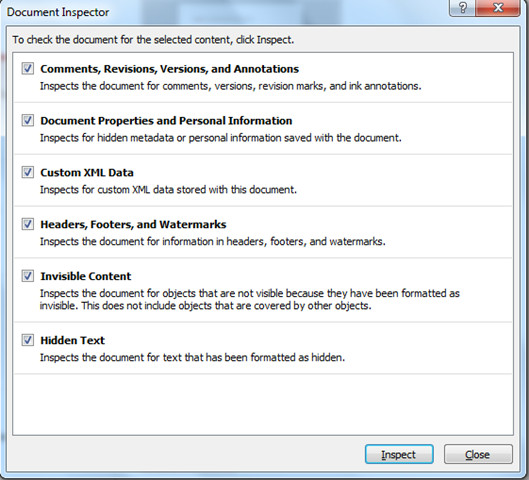Uncheck the Hidden Text checkbox

[28, 340]
